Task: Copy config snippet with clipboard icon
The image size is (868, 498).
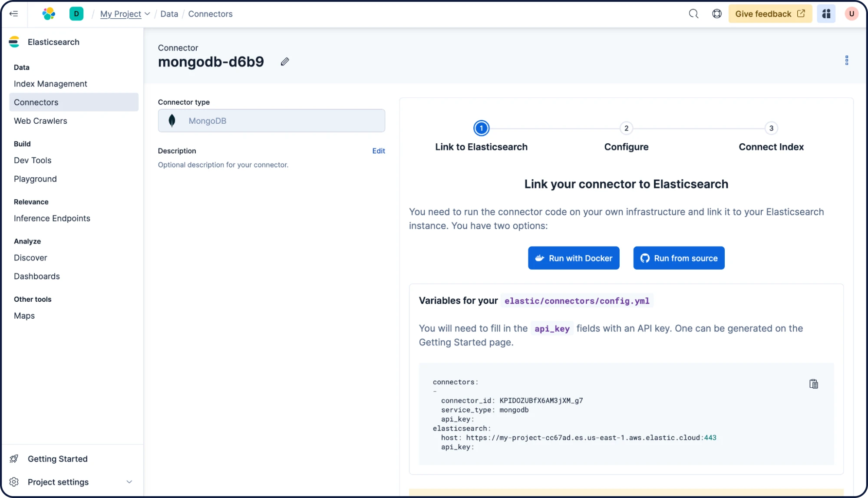Action: [813, 384]
